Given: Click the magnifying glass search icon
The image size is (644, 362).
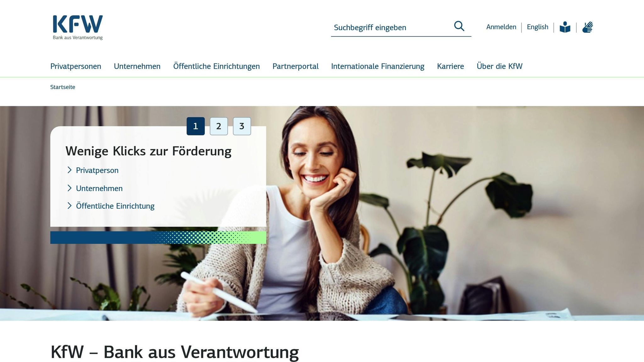Looking at the screenshot, I should 459,26.
